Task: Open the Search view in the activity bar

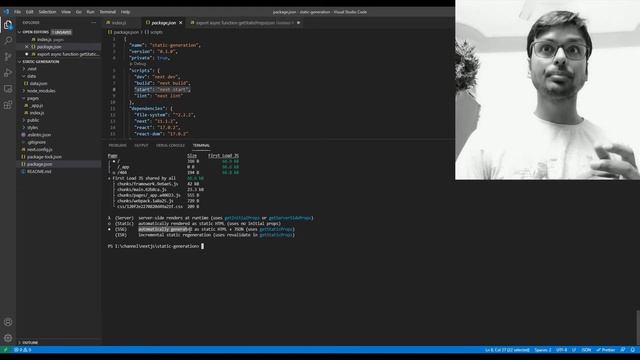Action: point(8,40)
